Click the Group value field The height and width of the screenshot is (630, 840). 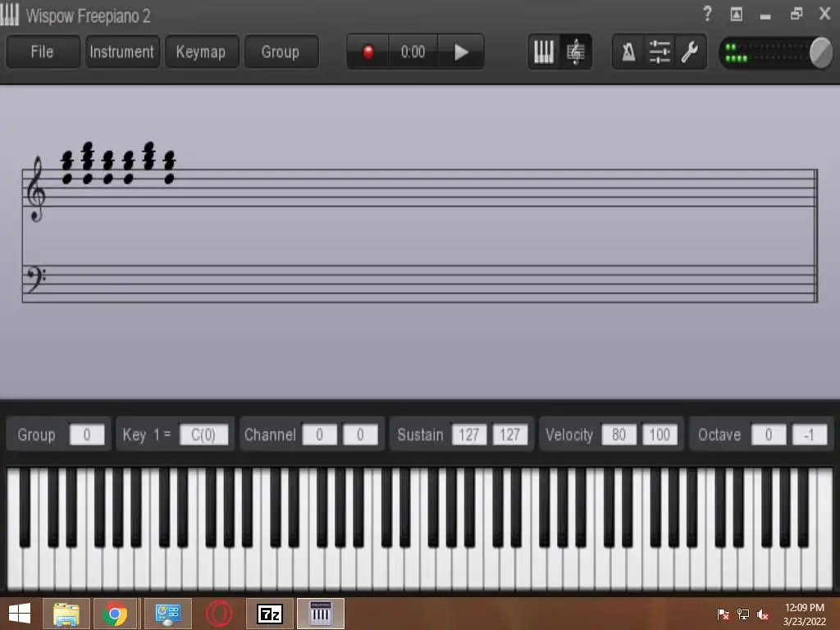point(87,435)
